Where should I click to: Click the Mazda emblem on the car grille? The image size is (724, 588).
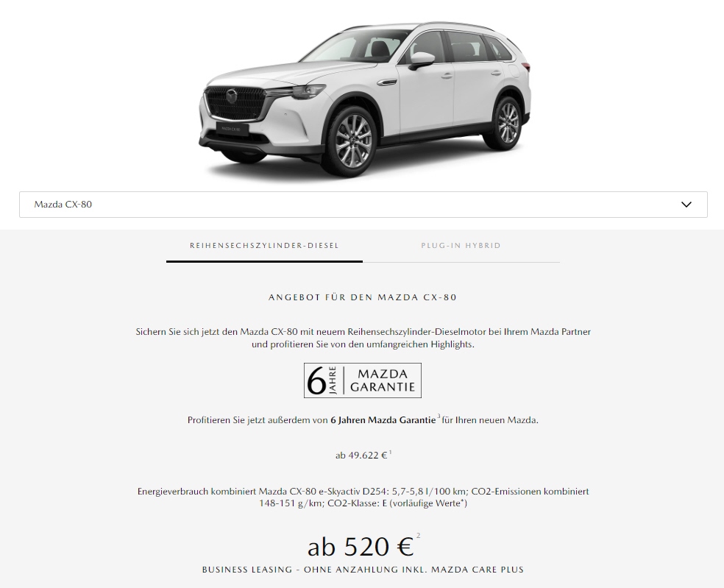click(231, 96)
